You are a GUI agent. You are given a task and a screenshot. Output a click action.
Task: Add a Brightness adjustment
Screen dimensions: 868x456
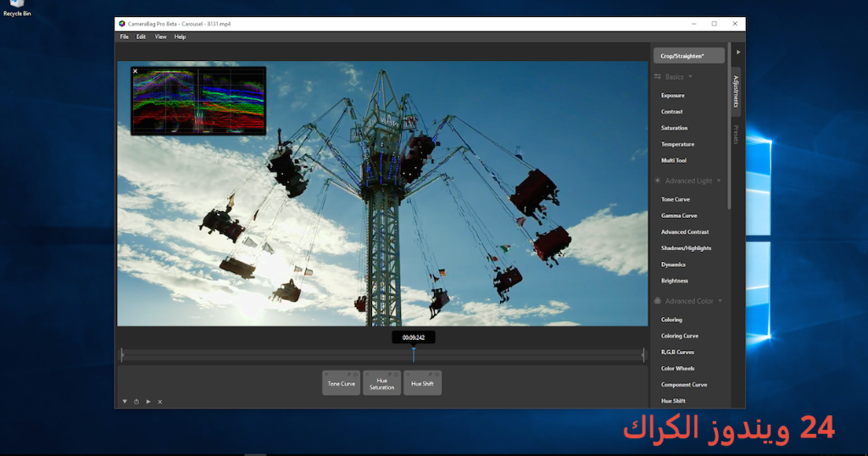tap(674, 281)
